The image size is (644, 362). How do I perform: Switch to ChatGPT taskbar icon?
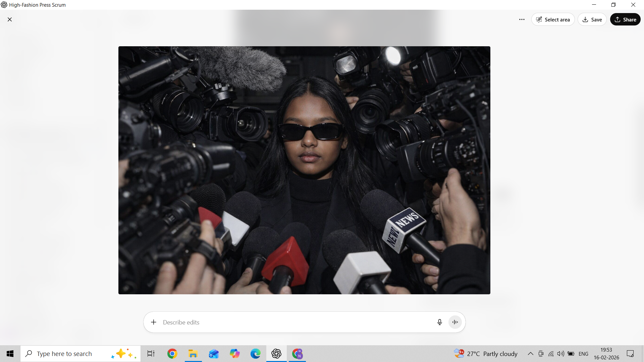click(x=276, y=354)
